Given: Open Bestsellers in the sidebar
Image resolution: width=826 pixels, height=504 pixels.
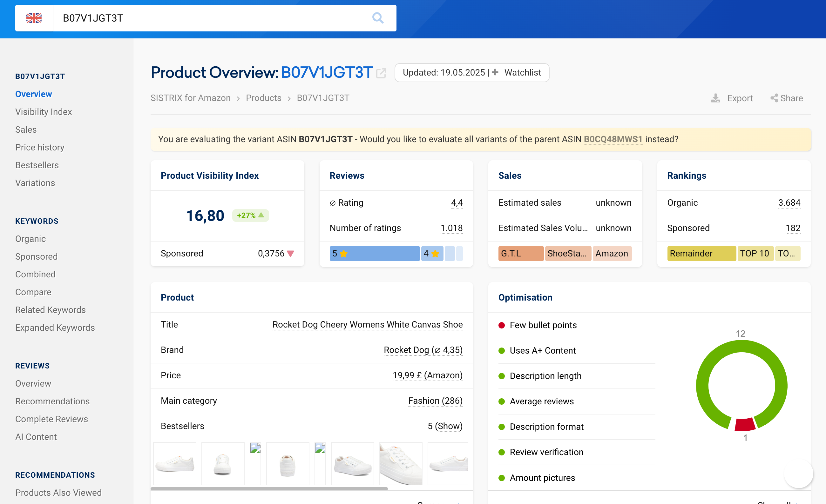Looking at the screenshot, I should (x=37, y=165).
